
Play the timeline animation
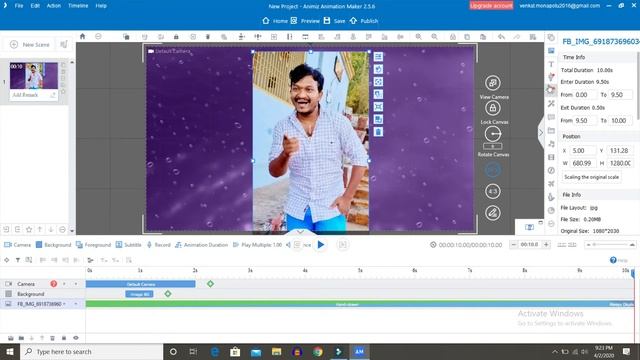coord(321,244)
